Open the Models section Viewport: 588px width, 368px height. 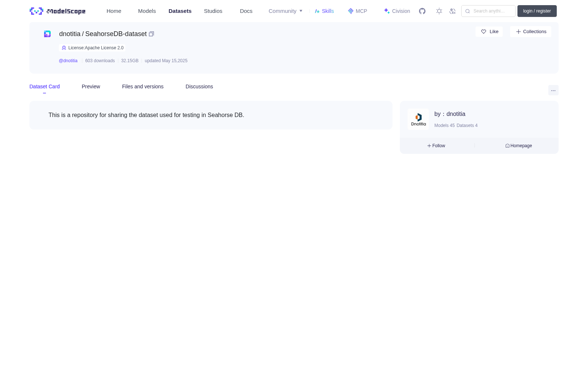tap(147, 11)
